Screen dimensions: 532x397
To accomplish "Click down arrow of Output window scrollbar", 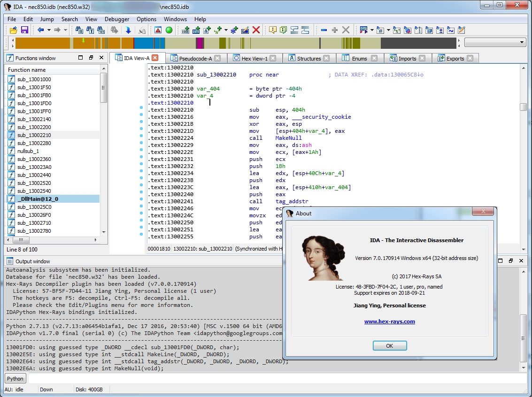I will (x=524, y=368).
